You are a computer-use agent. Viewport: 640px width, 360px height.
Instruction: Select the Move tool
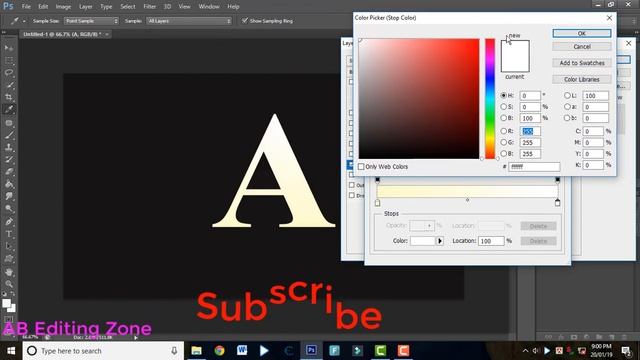pos(9,48)
